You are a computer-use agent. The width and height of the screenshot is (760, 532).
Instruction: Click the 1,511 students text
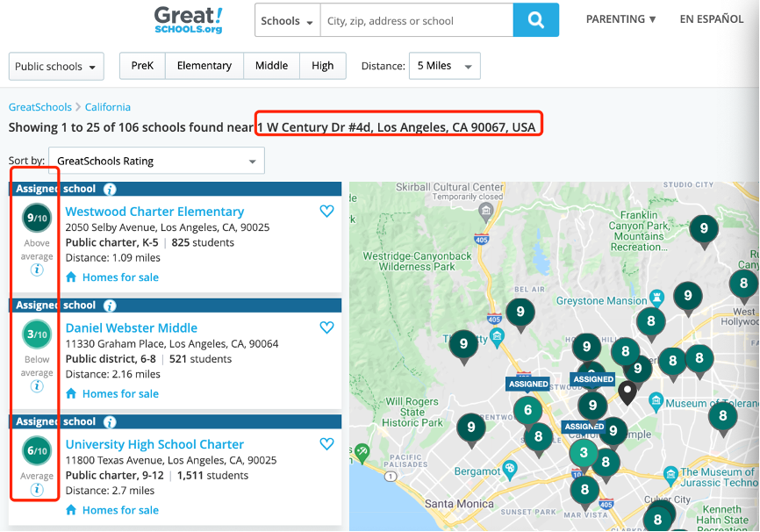212,475
